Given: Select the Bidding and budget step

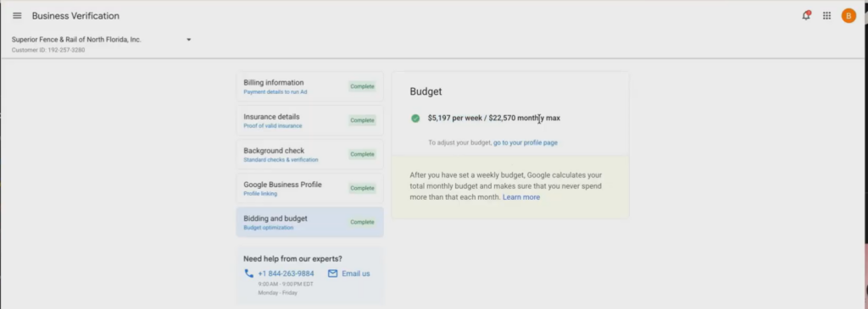Looking at the screenshot, I should (x=310, y=222).
